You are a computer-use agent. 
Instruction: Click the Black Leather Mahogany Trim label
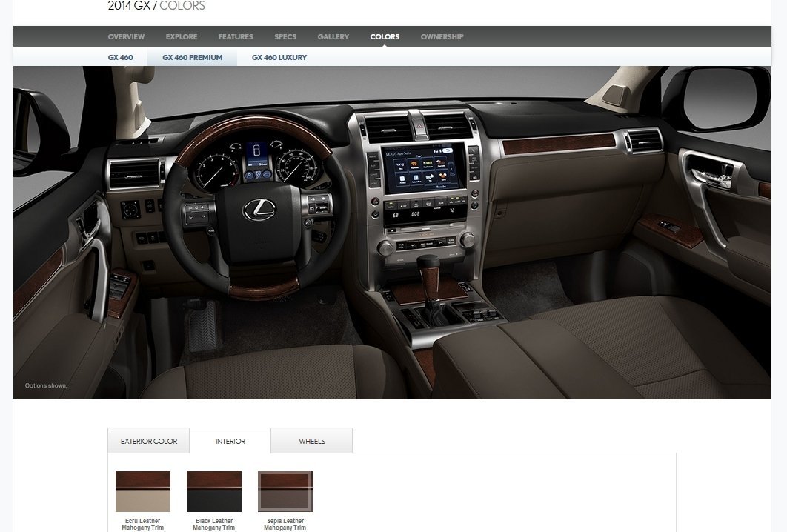click(214, 524)
